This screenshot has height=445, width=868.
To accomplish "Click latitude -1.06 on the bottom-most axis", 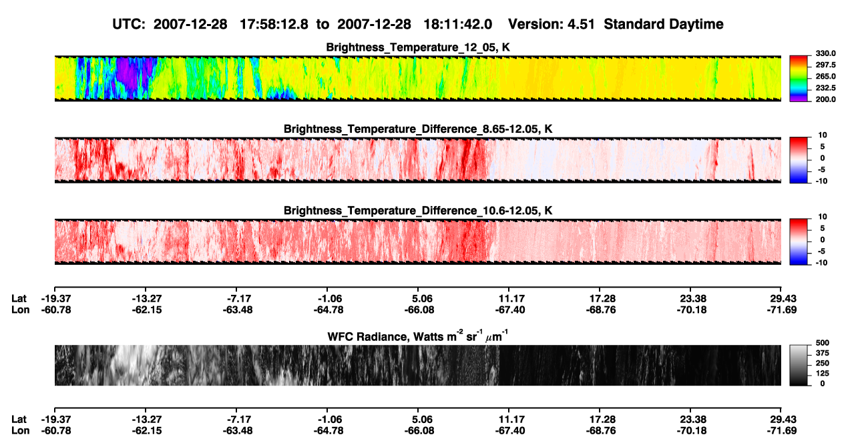I will click(x=329, y=419).
